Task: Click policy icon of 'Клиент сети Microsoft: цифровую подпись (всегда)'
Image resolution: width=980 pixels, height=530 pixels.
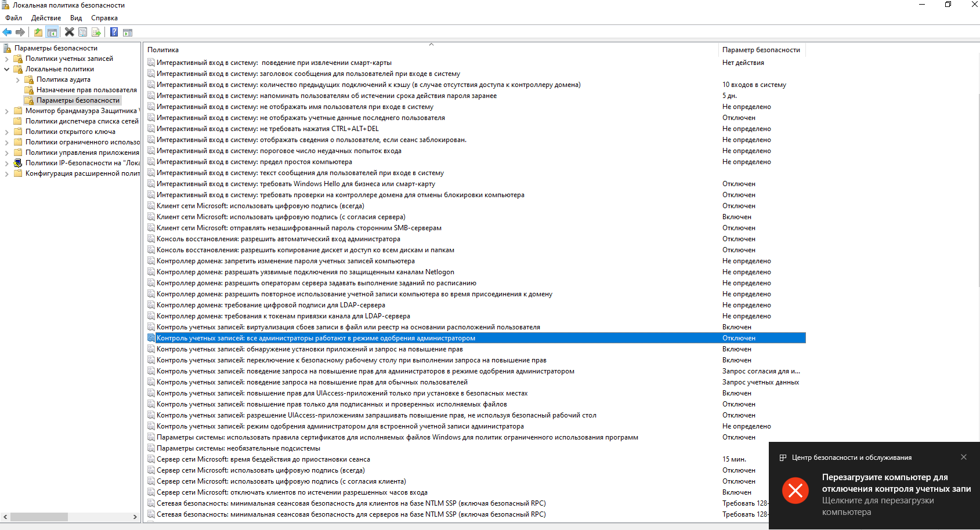Action: click(151, 206)
